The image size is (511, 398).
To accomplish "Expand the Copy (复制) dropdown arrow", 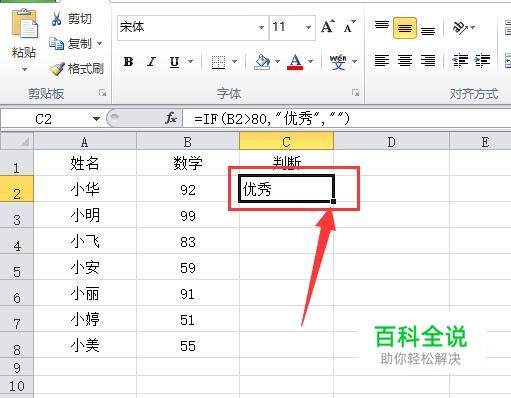I will point(99,43).
